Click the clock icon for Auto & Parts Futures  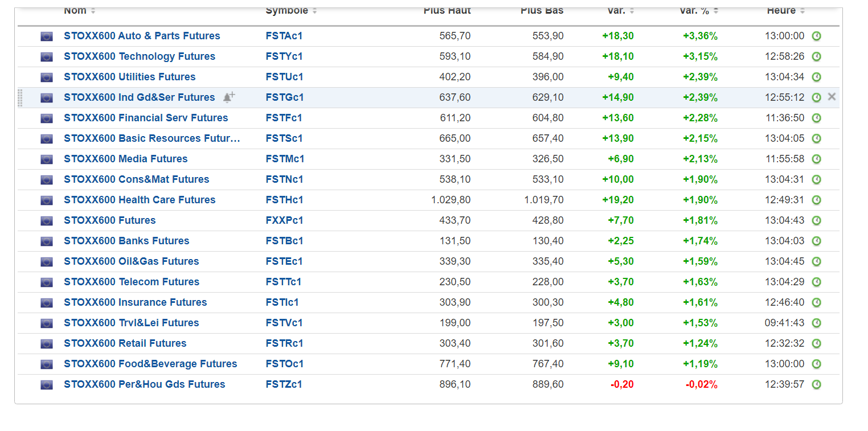click(x=816, y=36)
